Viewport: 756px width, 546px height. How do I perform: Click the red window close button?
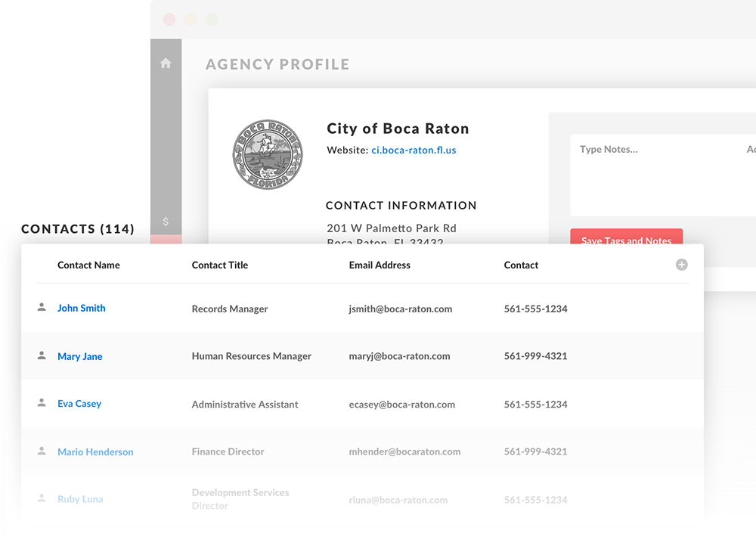pos(169,20)
